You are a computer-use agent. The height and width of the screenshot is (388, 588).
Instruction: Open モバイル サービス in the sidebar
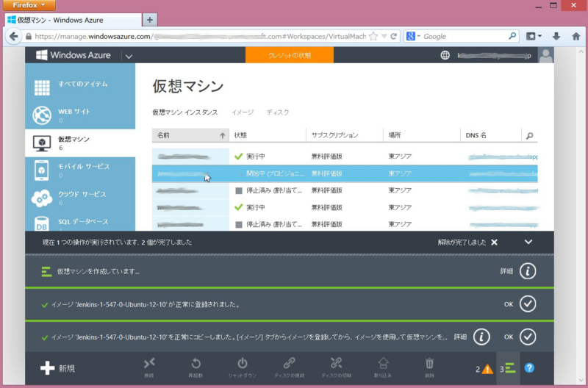pyautogui.click(x=80, y=170)
